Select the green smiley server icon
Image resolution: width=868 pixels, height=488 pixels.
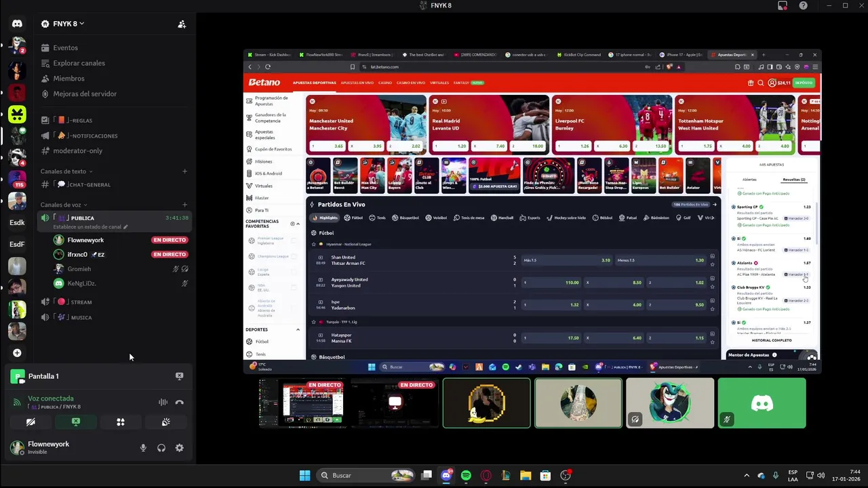click(x=17, y=115)
